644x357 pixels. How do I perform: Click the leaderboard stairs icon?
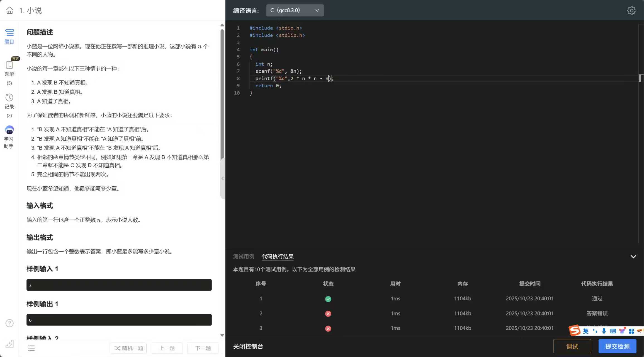(x=9, y=344)
